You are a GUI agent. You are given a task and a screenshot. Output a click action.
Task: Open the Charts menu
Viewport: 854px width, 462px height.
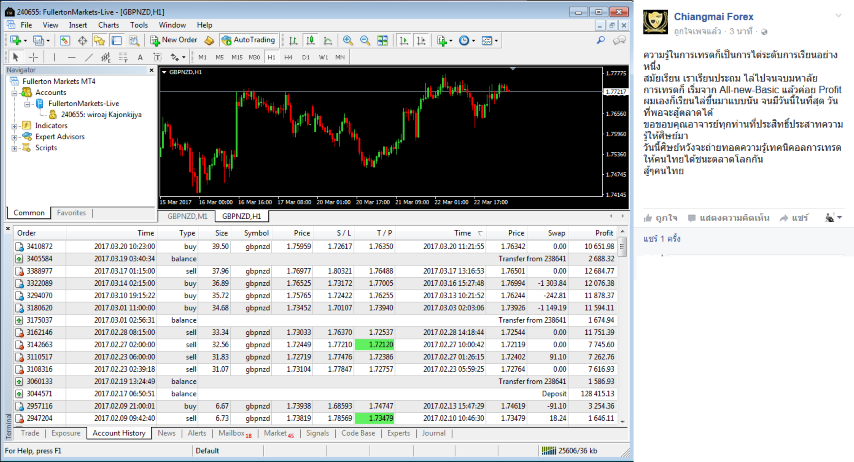[x=108, y=25]
